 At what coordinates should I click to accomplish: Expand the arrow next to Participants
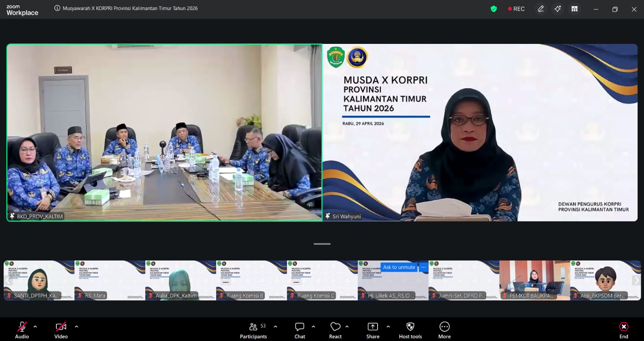coord(275,327)
